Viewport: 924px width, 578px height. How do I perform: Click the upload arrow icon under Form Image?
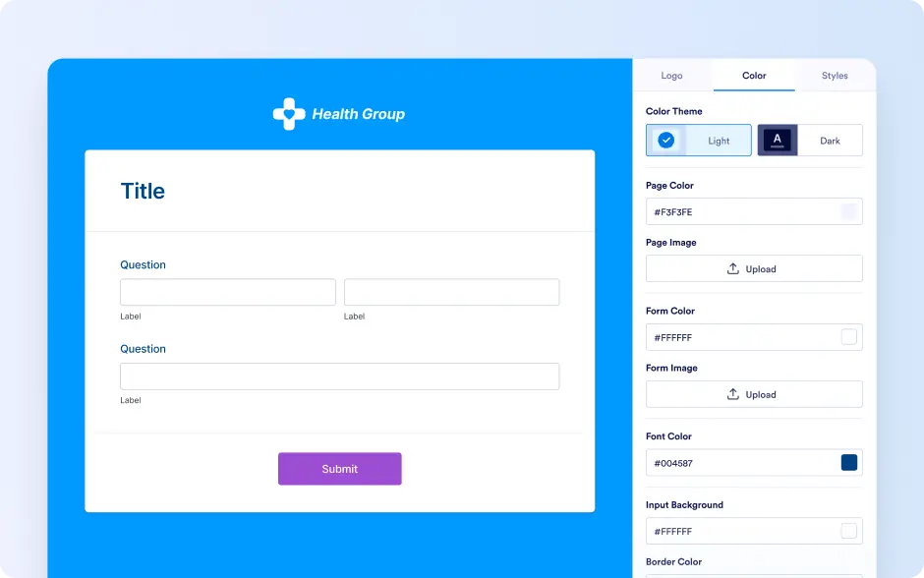(732, 394)
